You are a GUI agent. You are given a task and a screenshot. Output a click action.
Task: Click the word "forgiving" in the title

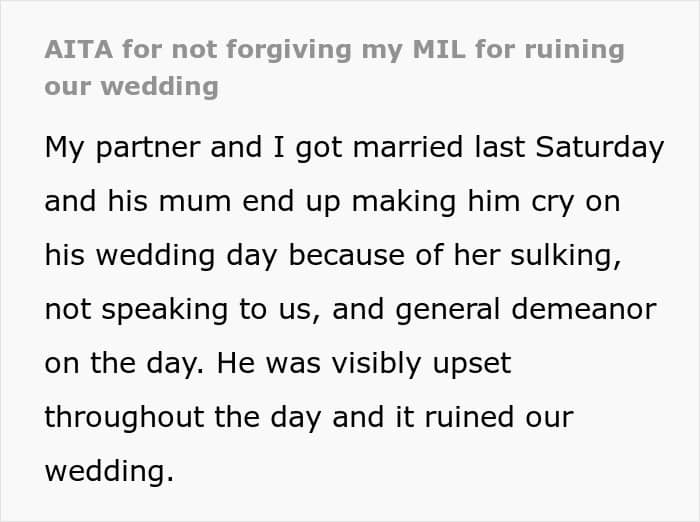289,50
